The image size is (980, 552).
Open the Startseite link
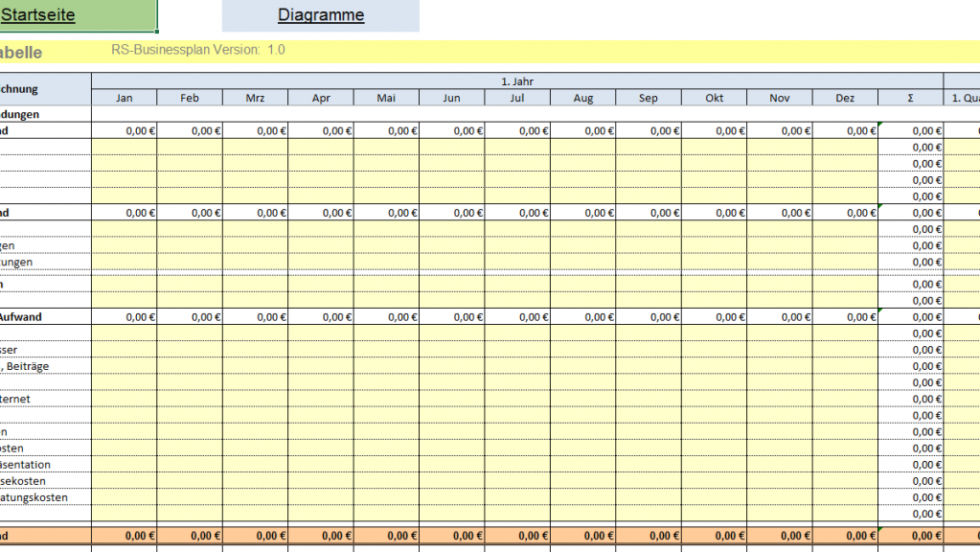pyautogui.click(x=38, y=15)
